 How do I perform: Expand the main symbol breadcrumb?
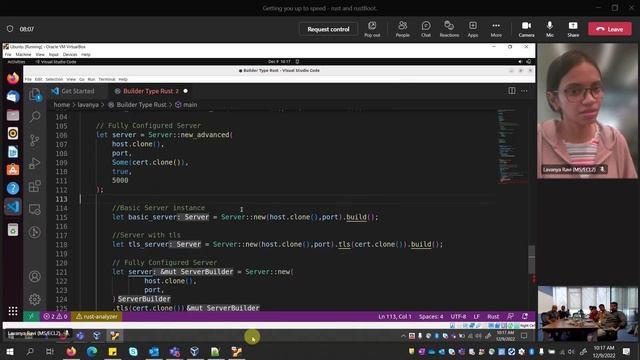186,104
